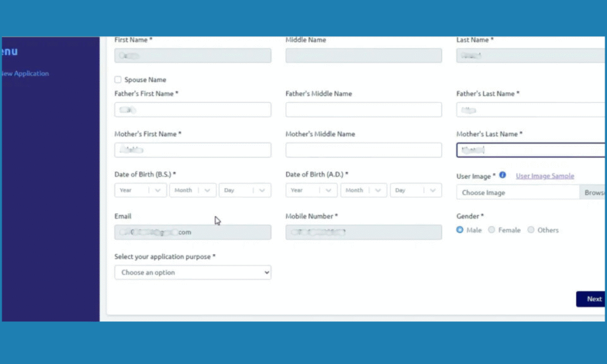
Task: Click the Browse button to upload an image
Action: click(596, 192)
